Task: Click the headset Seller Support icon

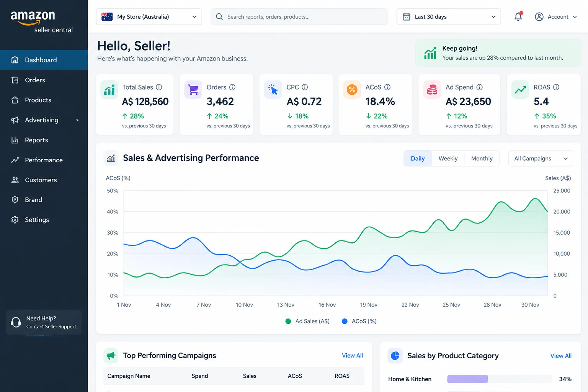Action: [16, 322]
